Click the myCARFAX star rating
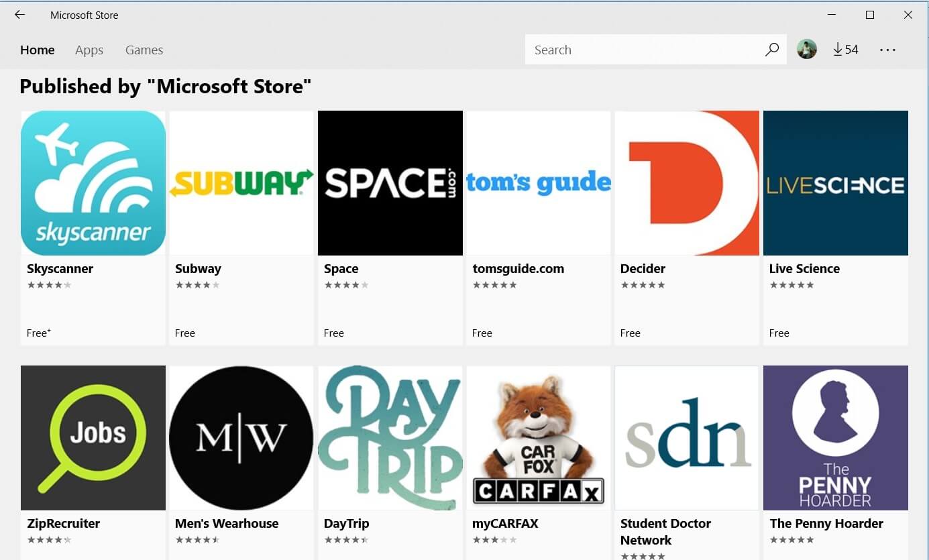This screenshot has width=929, height=560. tap(494, 540)
